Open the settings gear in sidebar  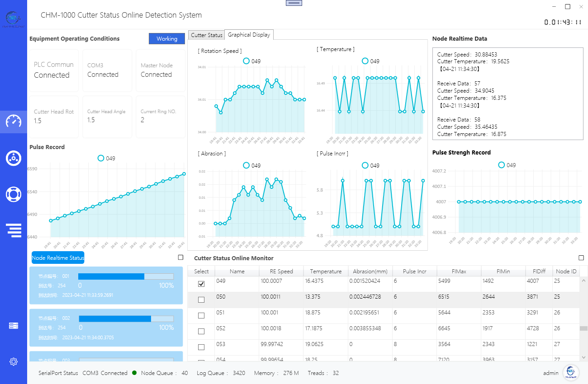pos(14,361)
